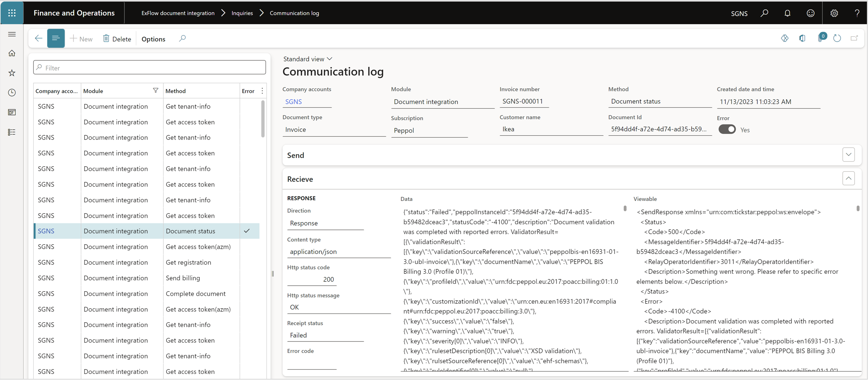This screenshot has width=868, height=383.
Task: Select the 'Send billing' row
Action: [x=147, y=278]
